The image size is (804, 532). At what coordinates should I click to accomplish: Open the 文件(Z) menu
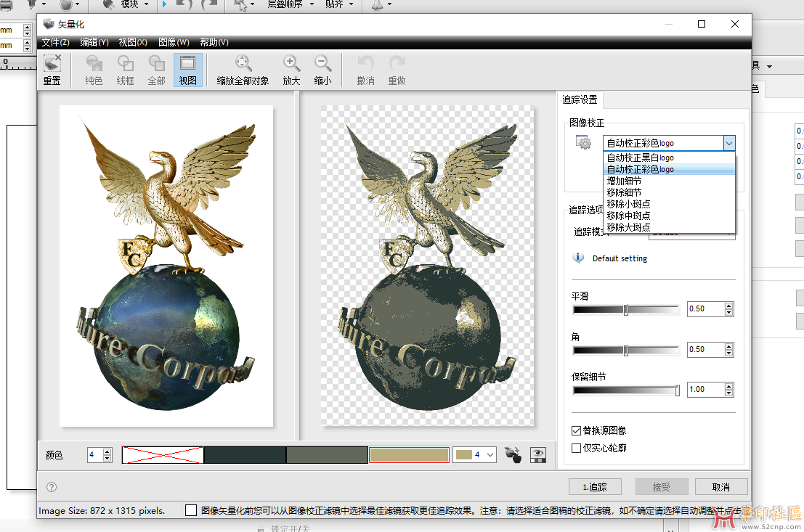56,42
